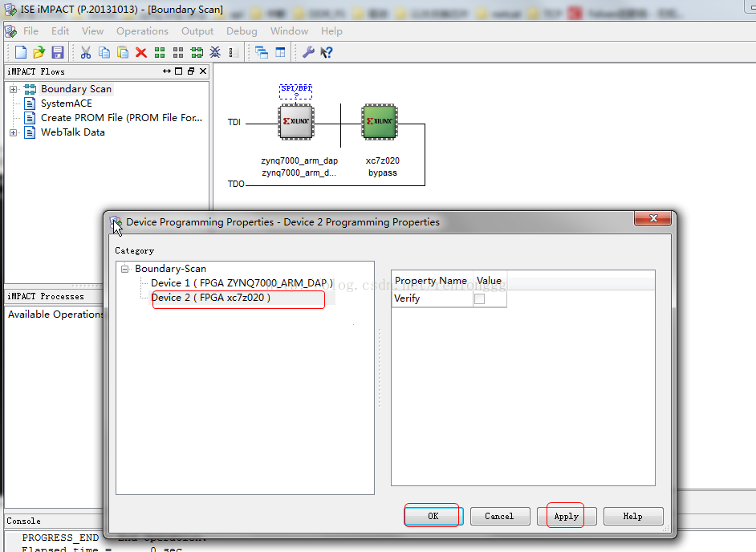756x552 pixels.
Task: Open the File menu
Action: click(x=30, y=30)
